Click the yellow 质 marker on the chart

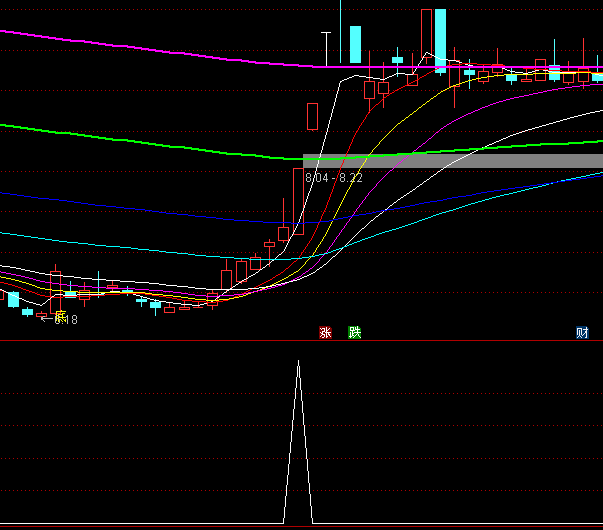click(x=61, y=318)
